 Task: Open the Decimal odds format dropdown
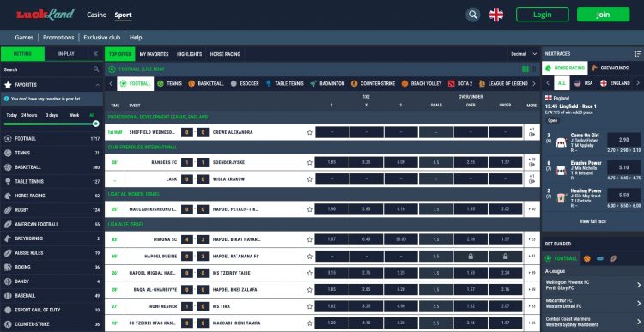524,54
